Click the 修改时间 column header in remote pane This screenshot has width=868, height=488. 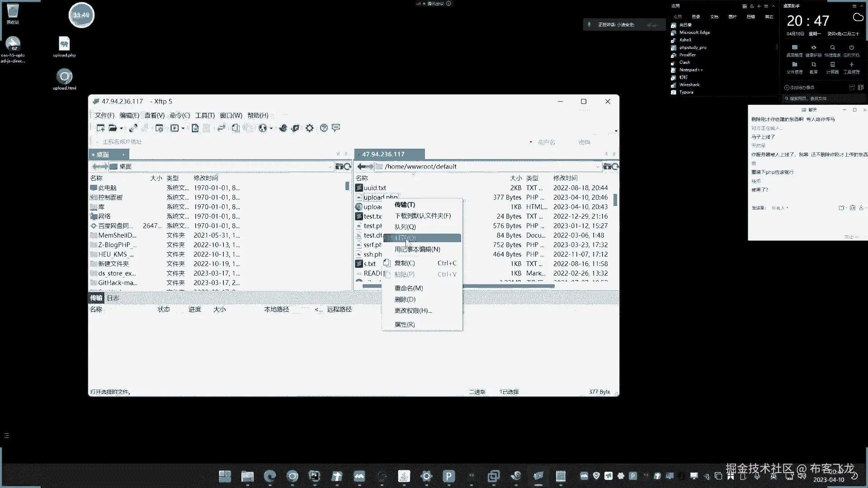coord(565,178)
